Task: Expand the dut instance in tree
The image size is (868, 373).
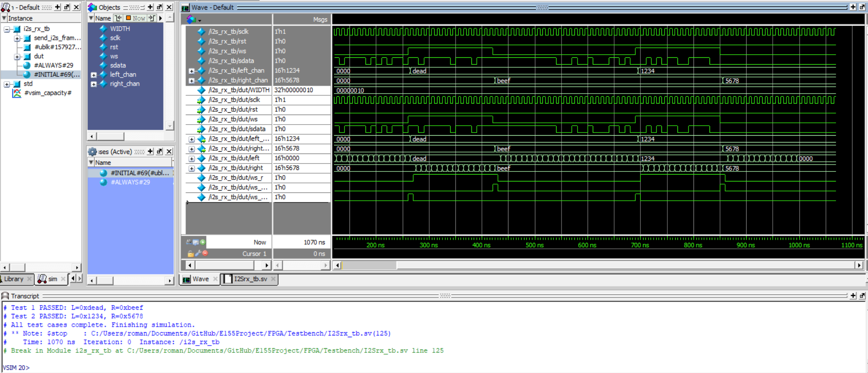Action: tap(17, 56)
